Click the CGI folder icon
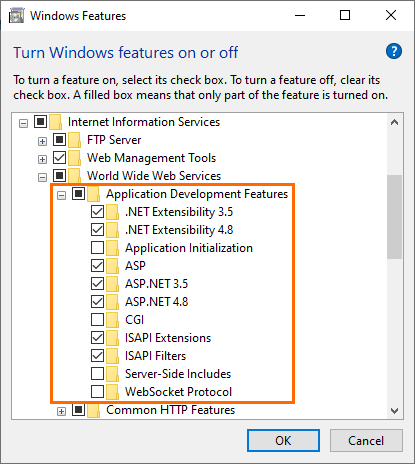Image resolution: width=415 pixels, height=464 pixels. coord(113,320)
